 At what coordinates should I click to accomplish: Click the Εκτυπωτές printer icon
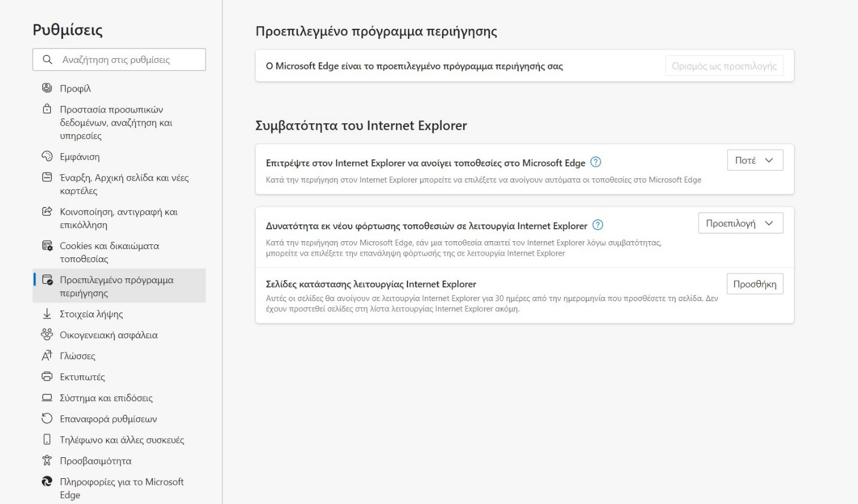click(47, 377)
